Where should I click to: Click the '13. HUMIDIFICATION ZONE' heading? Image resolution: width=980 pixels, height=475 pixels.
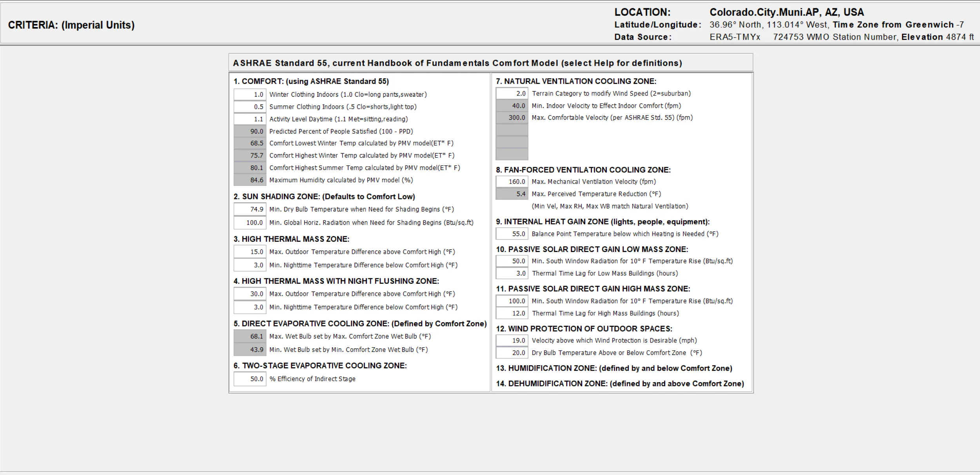tap(614, 368)
